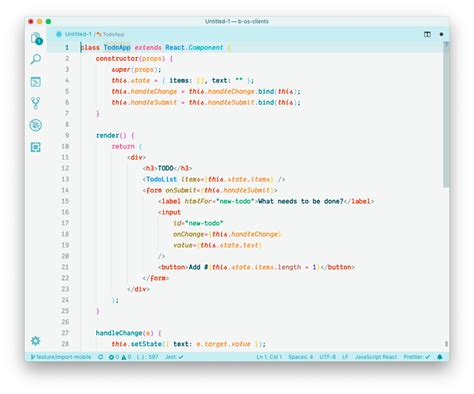Open notifications bell in status bar
This screenshot has height=394, width=474.
pyautogui.click(x=440, y=357)
